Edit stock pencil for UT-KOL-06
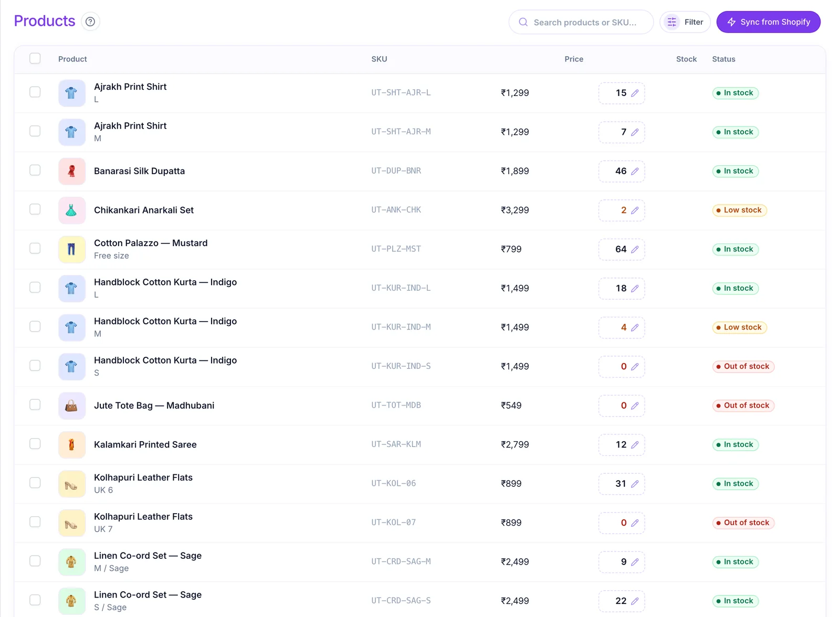This screenshot has height=617, width=840. (x=635, y=484)
